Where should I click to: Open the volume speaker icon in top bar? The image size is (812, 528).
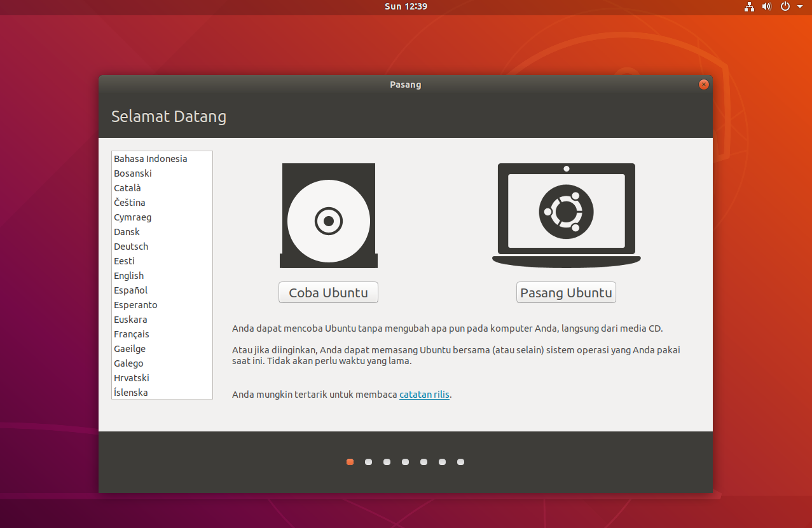pos(767,6)
